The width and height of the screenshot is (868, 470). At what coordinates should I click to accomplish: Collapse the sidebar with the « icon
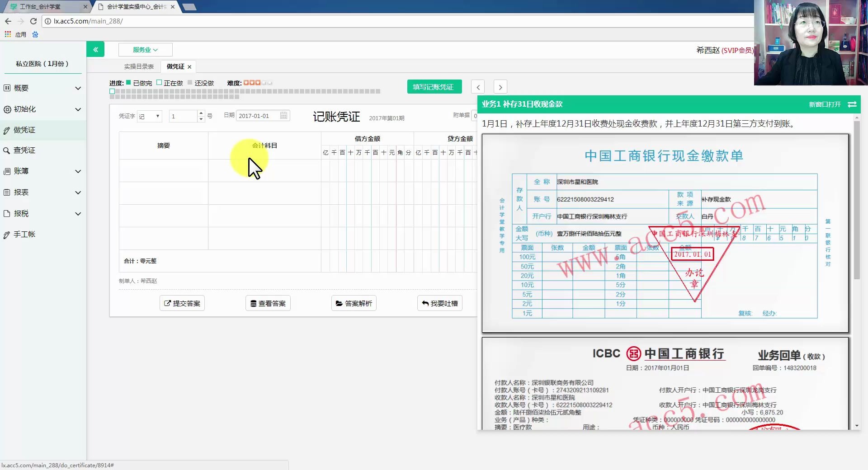(95, 49)
